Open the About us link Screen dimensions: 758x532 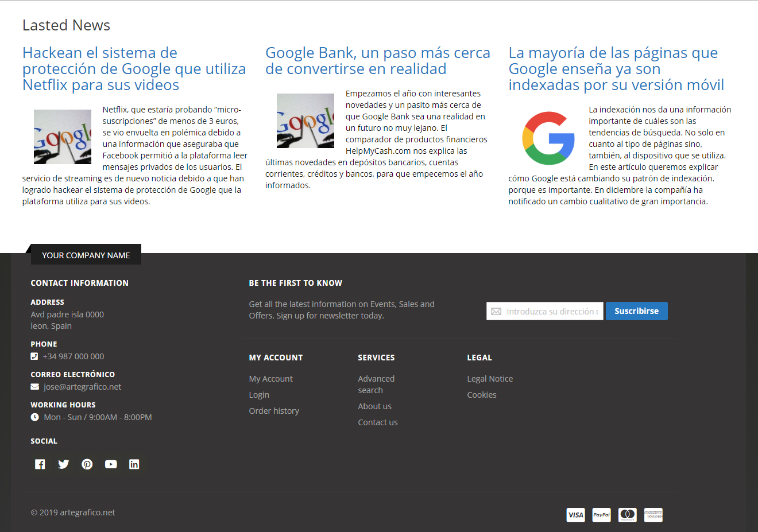point(374,406)
